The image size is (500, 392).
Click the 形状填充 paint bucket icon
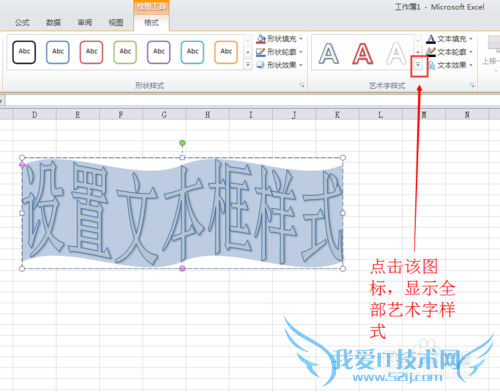(x=261, y=39)
